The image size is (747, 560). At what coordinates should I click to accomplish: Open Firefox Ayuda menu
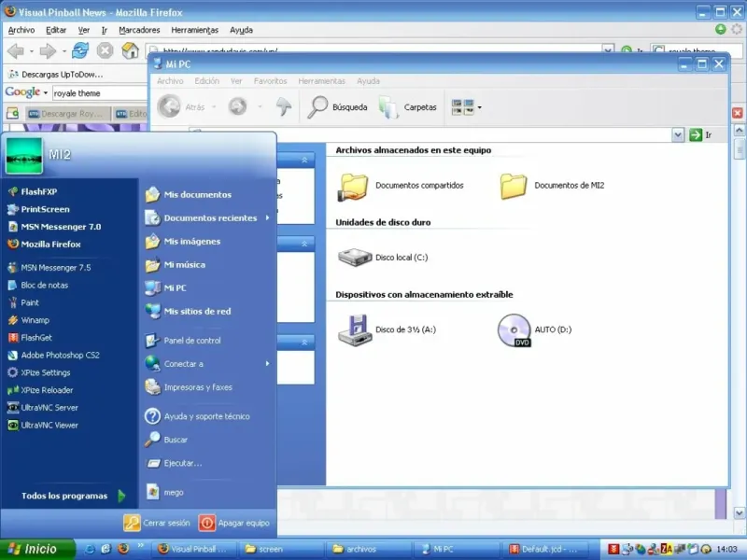coord(241,30)
